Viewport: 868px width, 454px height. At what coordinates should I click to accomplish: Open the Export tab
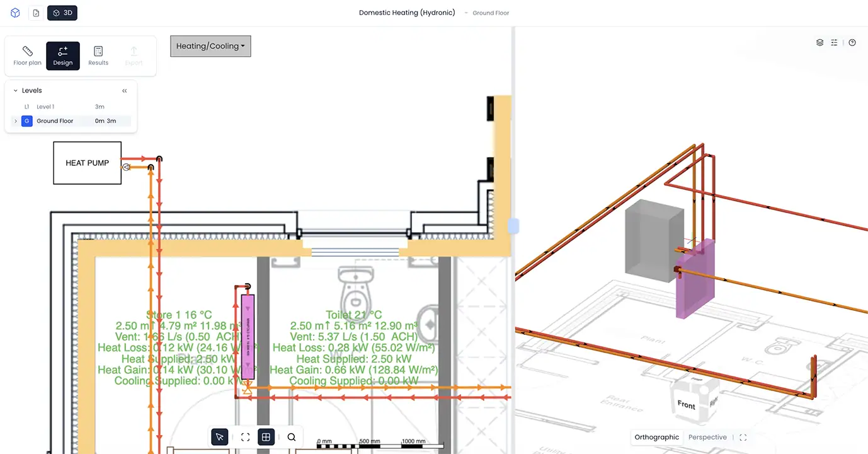pos(134,56)
